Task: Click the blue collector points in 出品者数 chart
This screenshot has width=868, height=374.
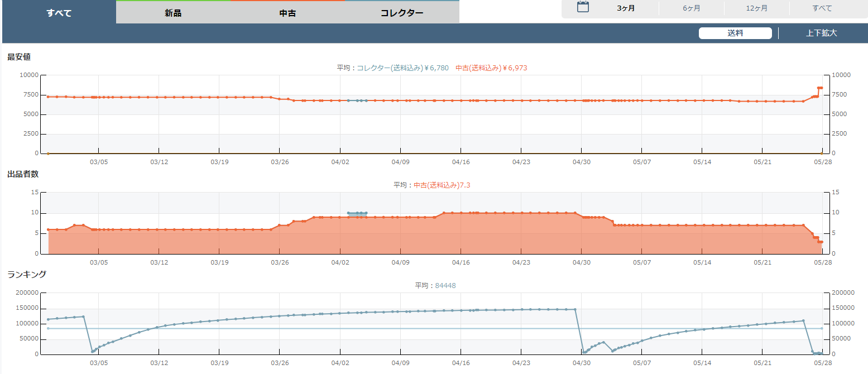Action: [357, 213]
